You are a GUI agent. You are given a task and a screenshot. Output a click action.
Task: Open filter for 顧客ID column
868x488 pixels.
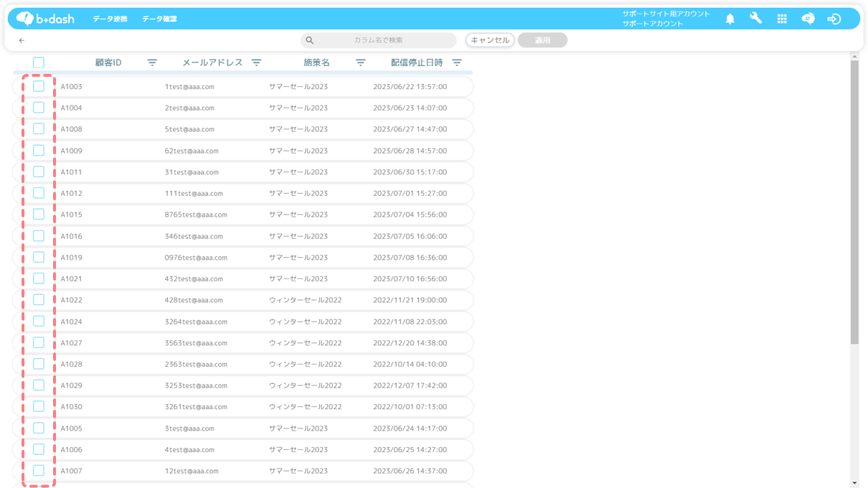(x=152, y=63)
